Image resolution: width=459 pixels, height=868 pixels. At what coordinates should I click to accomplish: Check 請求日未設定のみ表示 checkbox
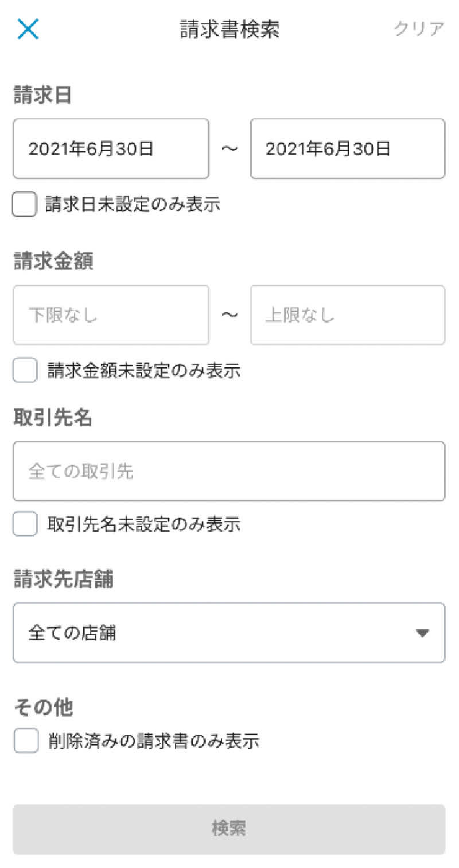(x=24, y=205)
